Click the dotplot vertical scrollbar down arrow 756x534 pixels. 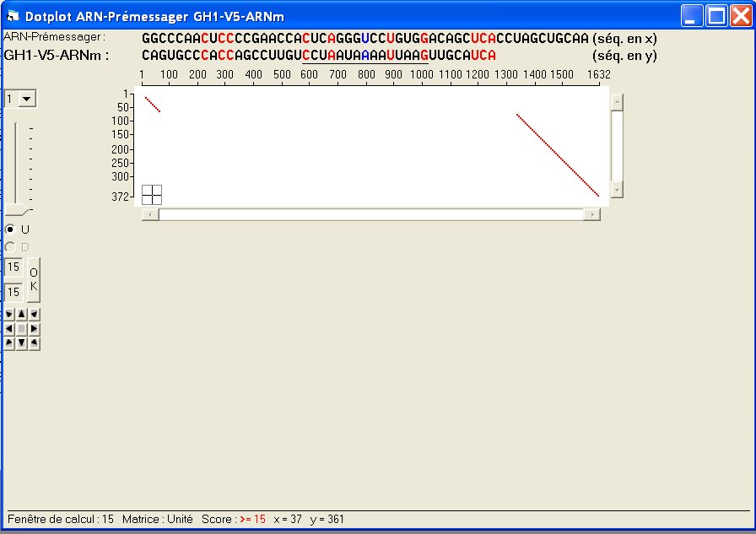[617, 191]
